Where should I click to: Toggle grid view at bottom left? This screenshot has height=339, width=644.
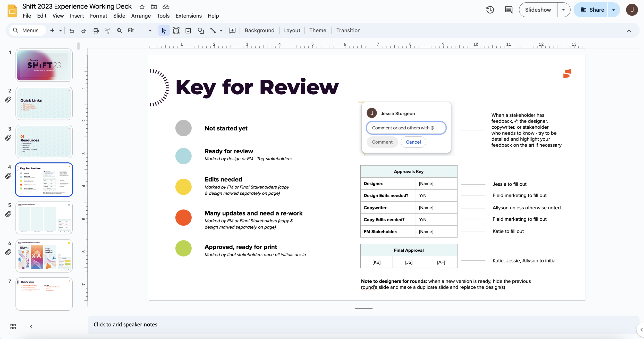(13, 327)
